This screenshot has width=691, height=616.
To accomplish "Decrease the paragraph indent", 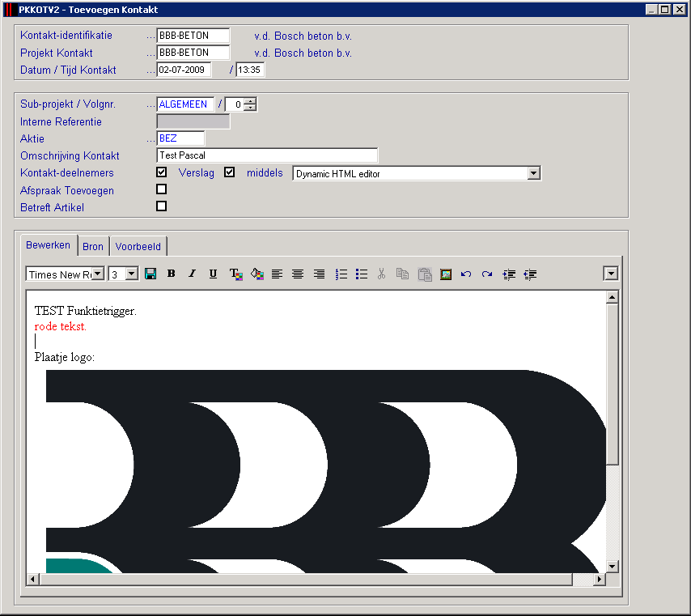I will coord(530,274).
